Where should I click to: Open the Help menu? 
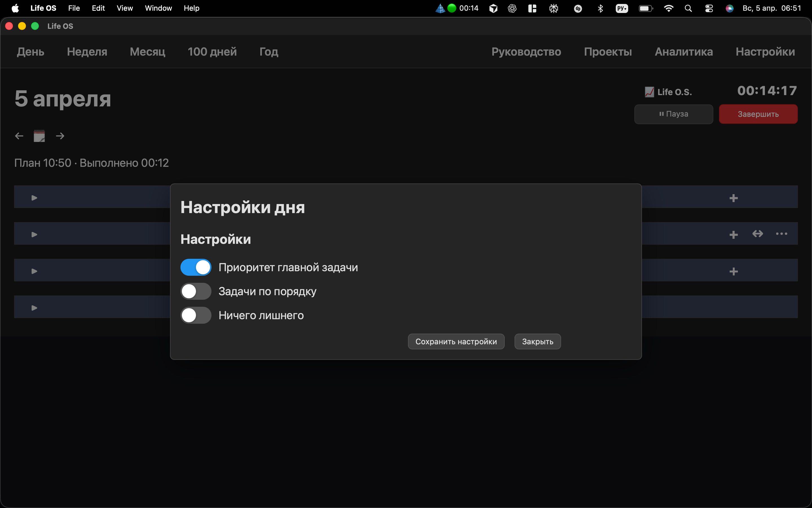click(192, 8)
